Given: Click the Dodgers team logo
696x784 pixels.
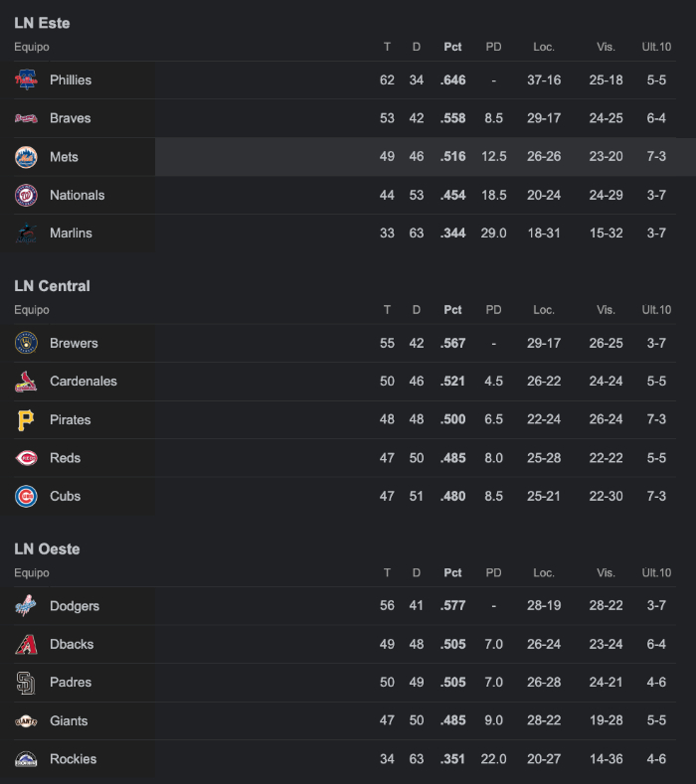Looking at the screenshot, I should point(26,606).
